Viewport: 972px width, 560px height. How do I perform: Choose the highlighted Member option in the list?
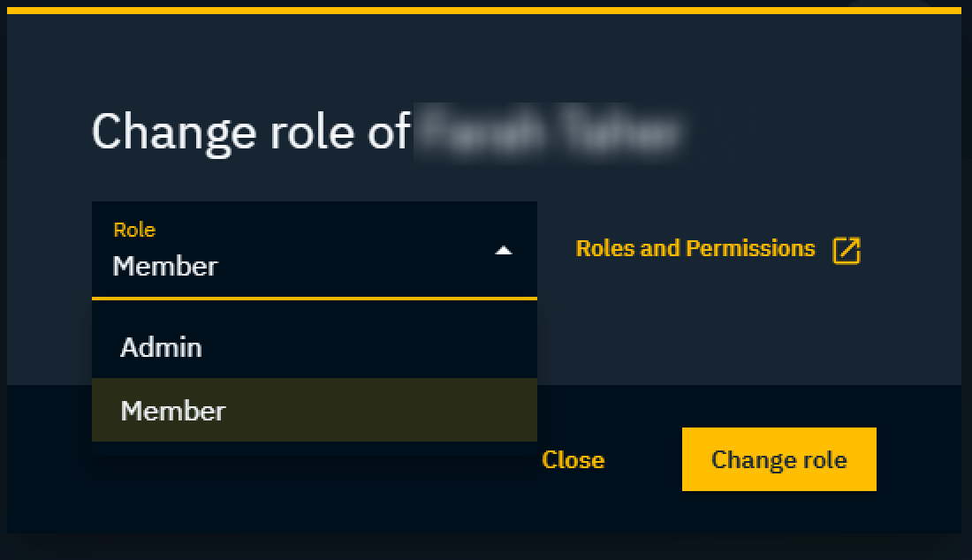point(173,411)
